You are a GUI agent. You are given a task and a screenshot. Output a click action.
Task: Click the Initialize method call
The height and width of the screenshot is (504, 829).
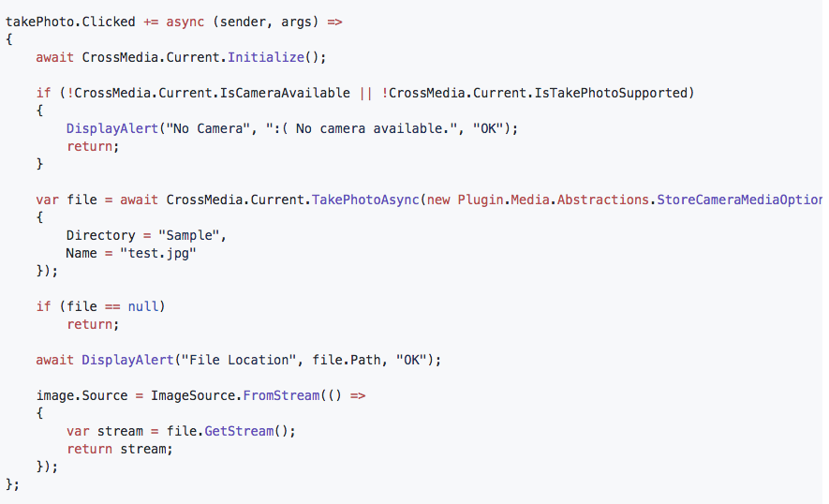[266, 57]
